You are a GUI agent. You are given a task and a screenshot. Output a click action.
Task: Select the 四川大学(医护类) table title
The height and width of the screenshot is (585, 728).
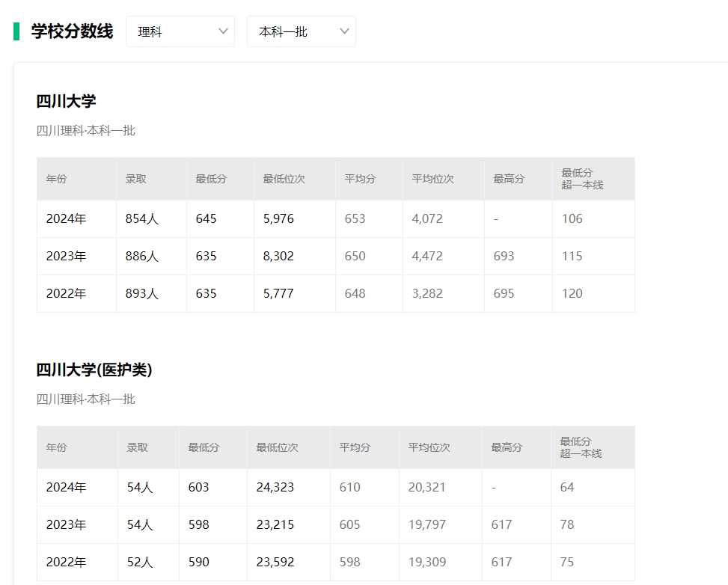pyautogui.click(x=94, y=370)
